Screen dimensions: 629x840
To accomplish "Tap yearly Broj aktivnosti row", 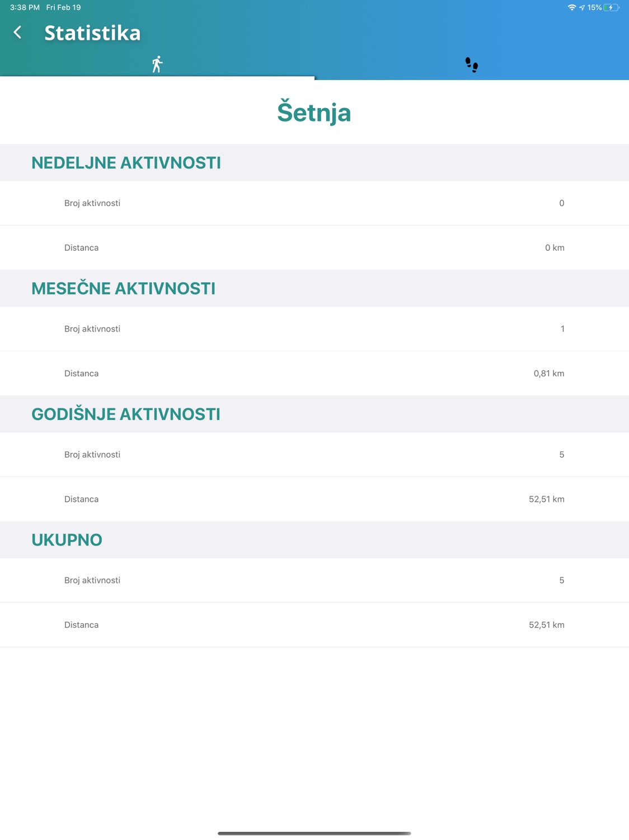I will tap(314, 455).
